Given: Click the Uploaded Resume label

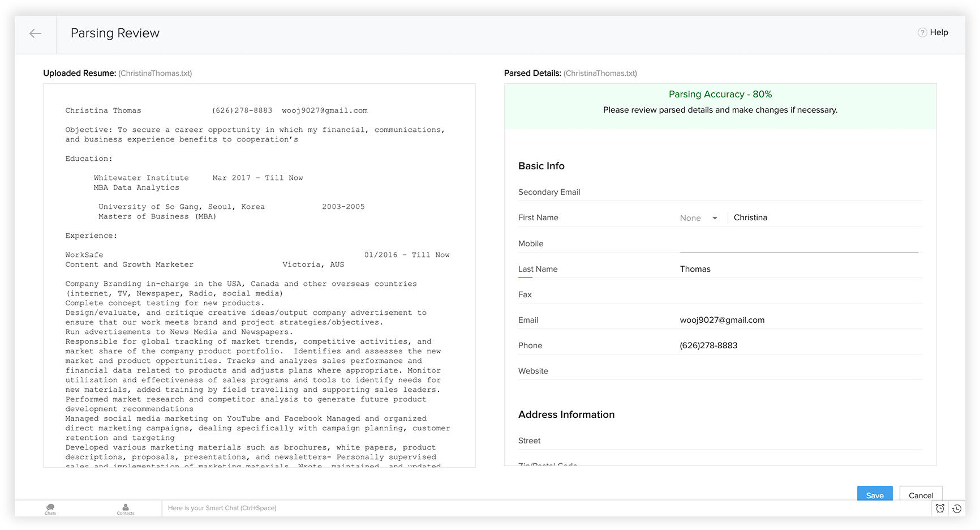Looking at the screenshot, I should [x=80, y=73].
